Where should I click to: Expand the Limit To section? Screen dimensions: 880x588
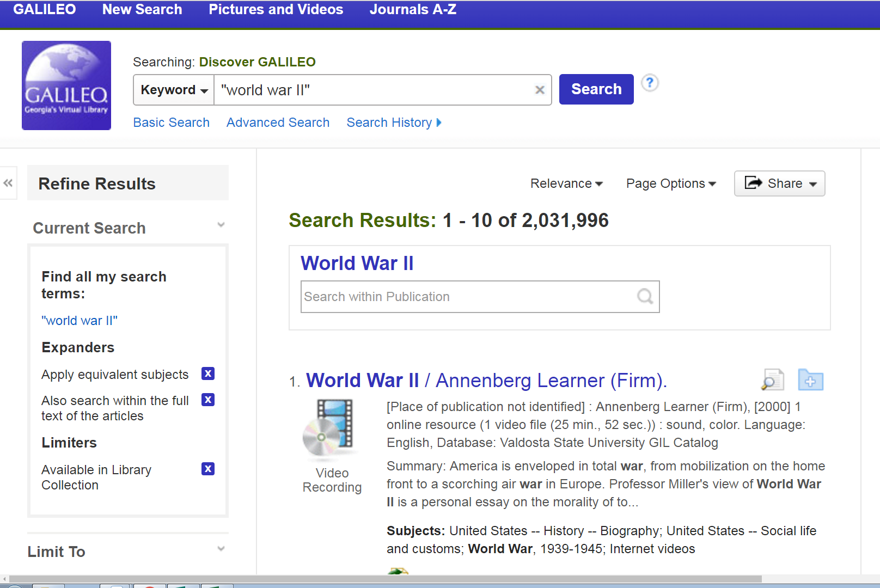tap(221, 549)
